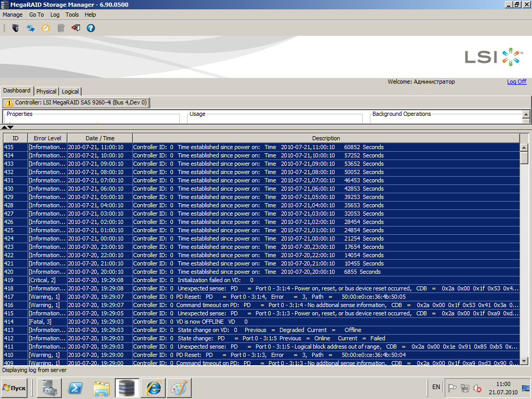Collapse pane using the up splitter arrow

click(x=4, y=127)
